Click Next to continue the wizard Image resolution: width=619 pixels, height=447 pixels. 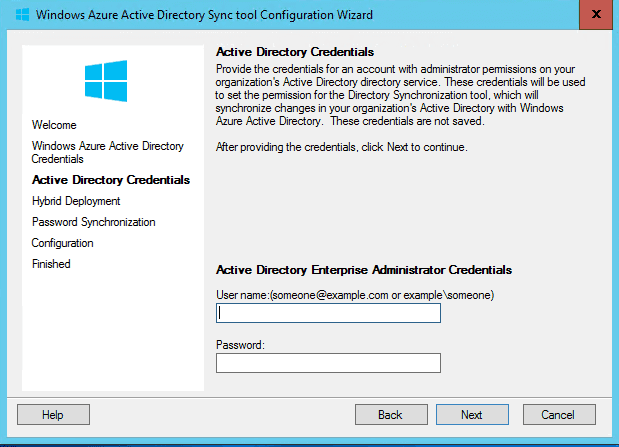[472, 415]
